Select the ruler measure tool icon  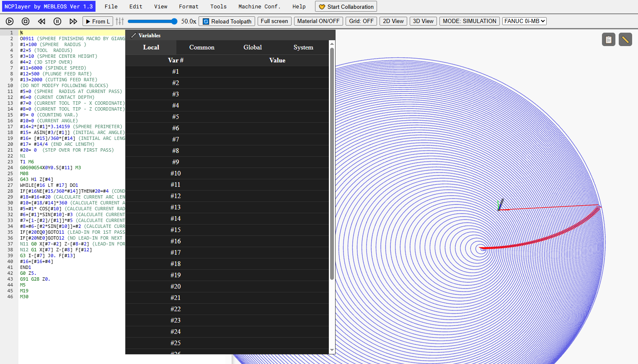[625, 39]
